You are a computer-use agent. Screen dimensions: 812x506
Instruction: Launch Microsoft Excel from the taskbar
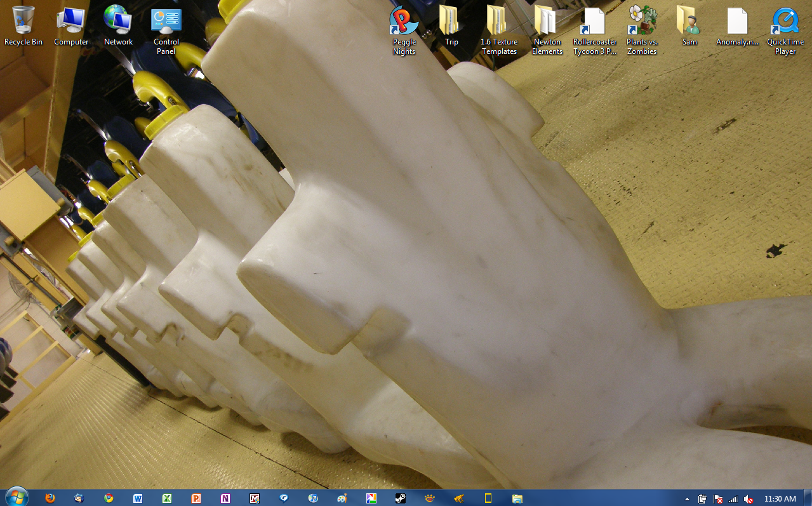point(167,498)
